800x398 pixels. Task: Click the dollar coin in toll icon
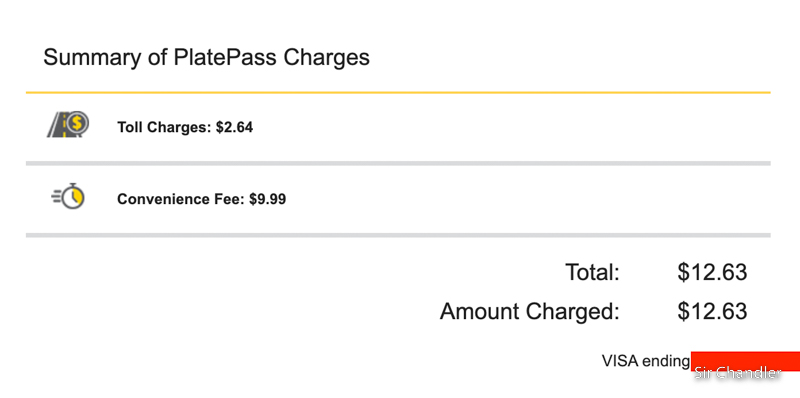(77, 122)
